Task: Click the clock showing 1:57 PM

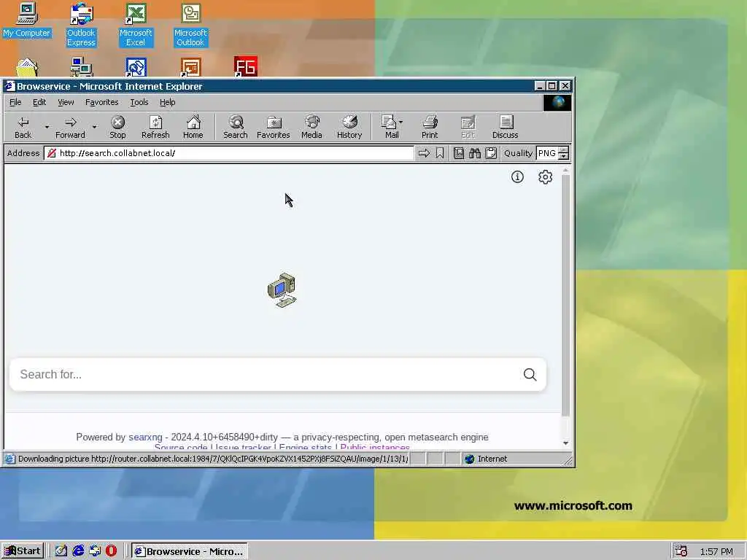Action: [x=716, y=551]
